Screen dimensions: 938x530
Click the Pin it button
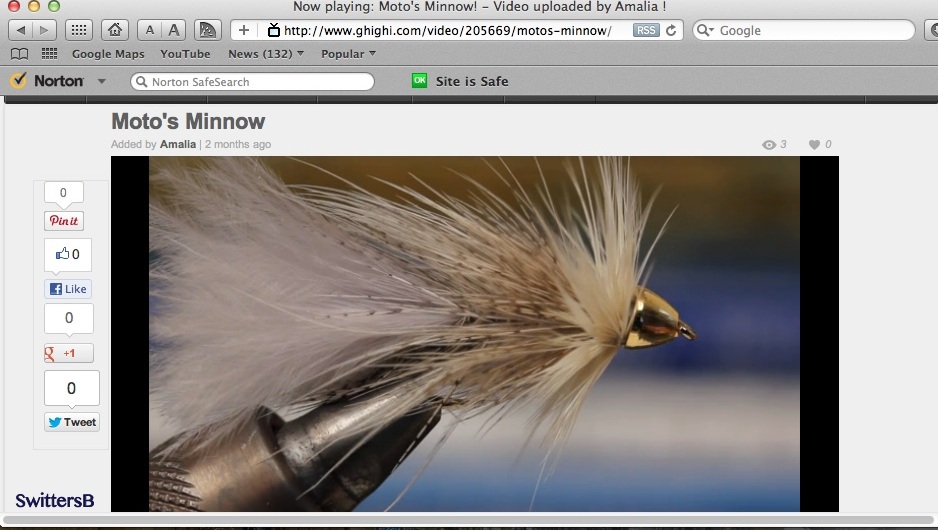coord(64,221)
